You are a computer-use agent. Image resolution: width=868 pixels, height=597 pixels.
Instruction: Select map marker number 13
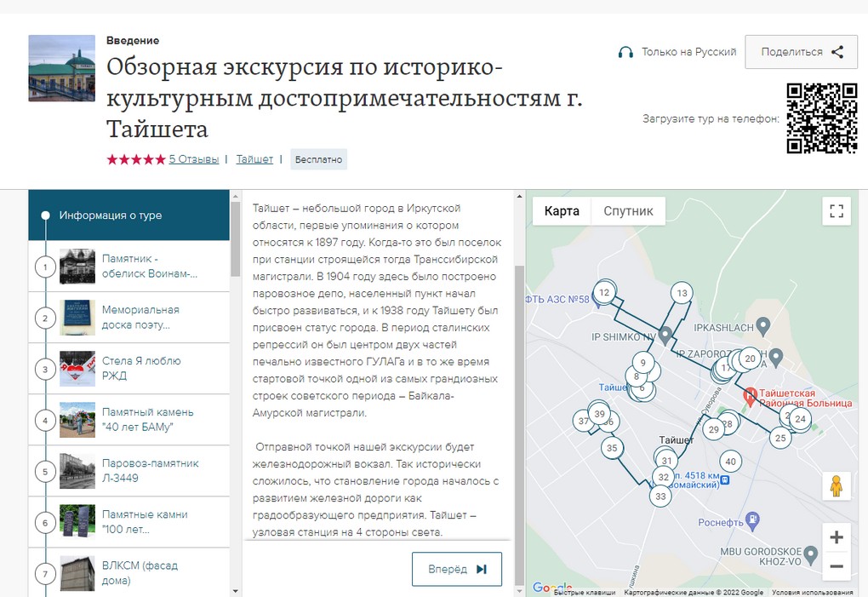pos(681,293)
